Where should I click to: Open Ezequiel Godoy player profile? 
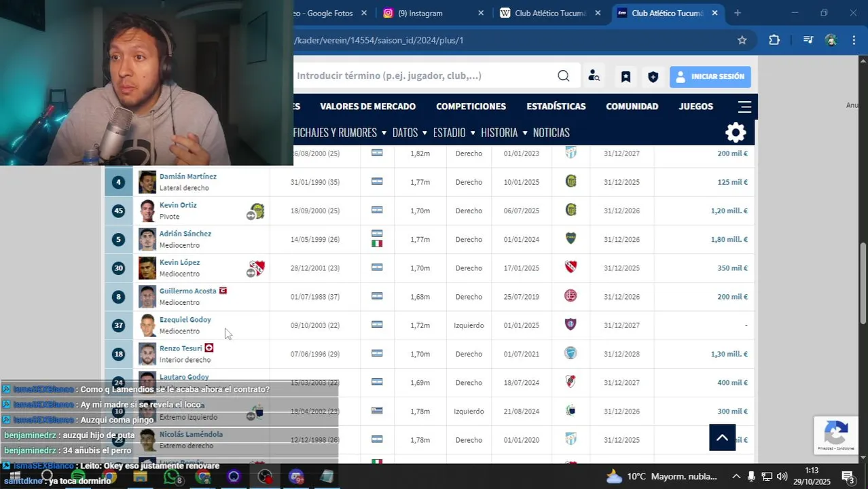pos(185,320)
